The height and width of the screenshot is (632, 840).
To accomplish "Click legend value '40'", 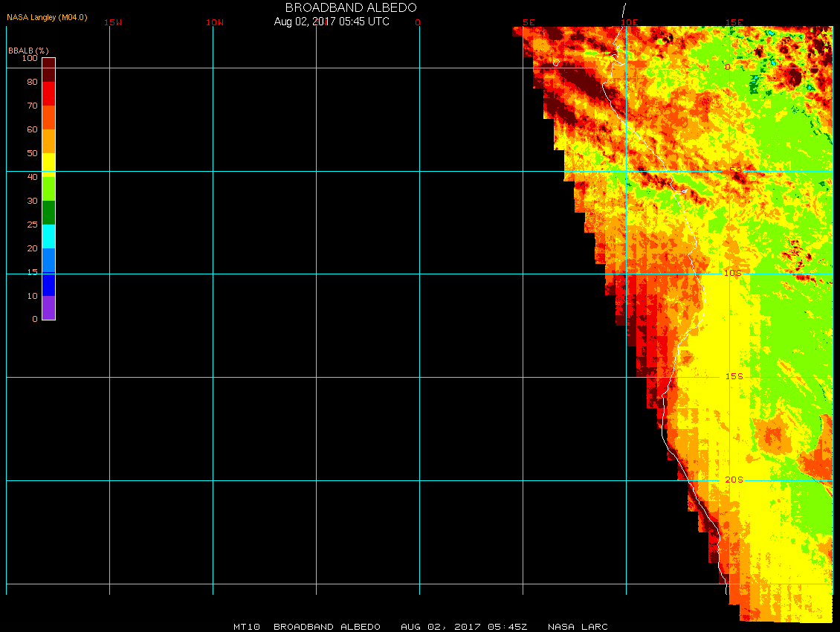I will pos(33,177).
